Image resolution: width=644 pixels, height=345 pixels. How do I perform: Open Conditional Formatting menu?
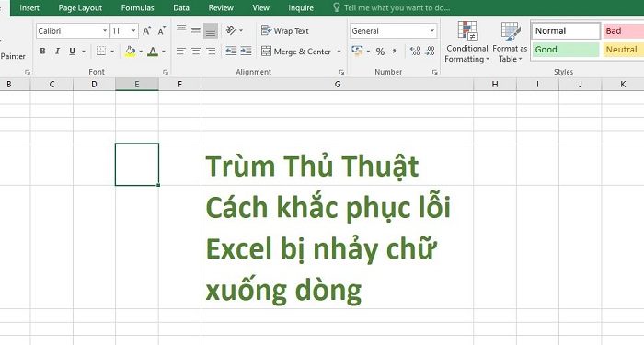click(x=467, y=42)
